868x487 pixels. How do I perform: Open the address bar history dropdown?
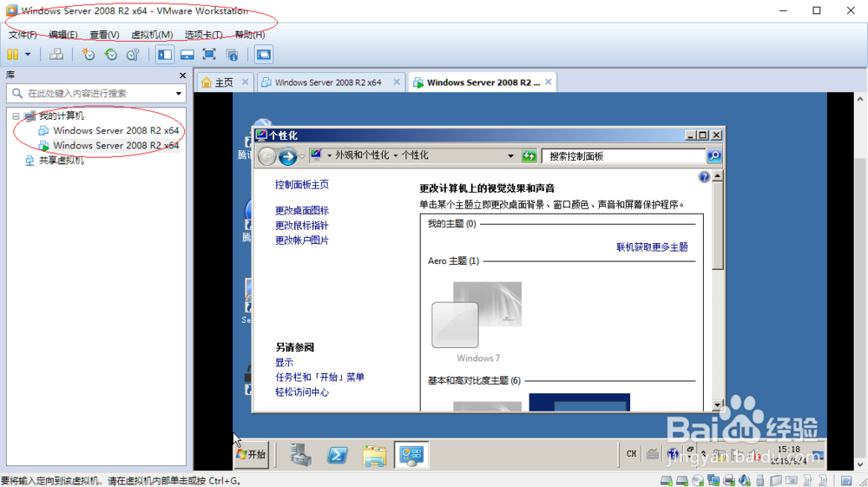(510, 156)
